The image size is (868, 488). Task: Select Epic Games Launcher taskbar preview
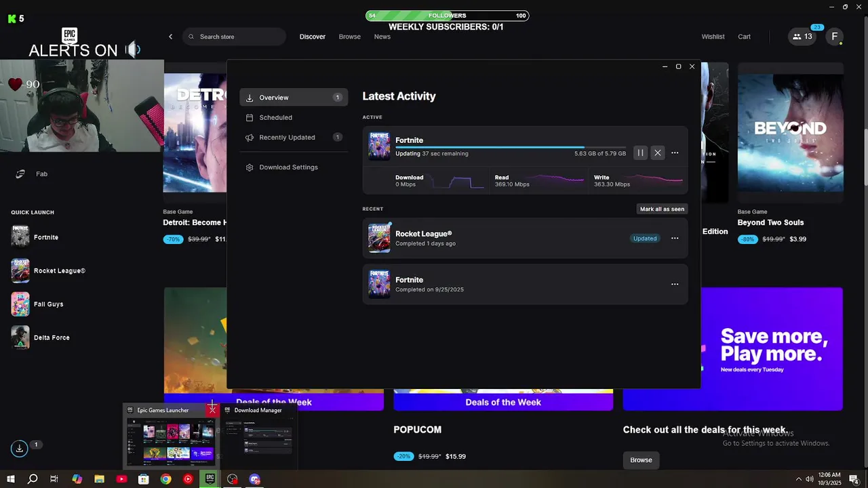[x=172, y=442]
